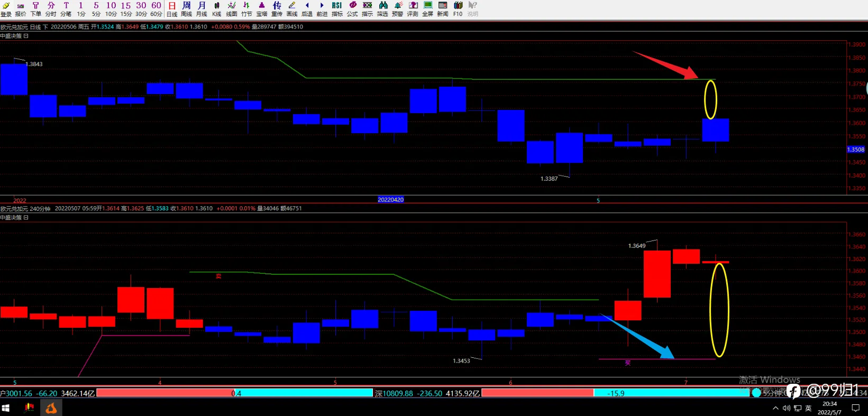Image resolution: width=868 pixels, height=416 pixels.
Task: Choose the 宝塔 tower chart style
Action: 262,9
